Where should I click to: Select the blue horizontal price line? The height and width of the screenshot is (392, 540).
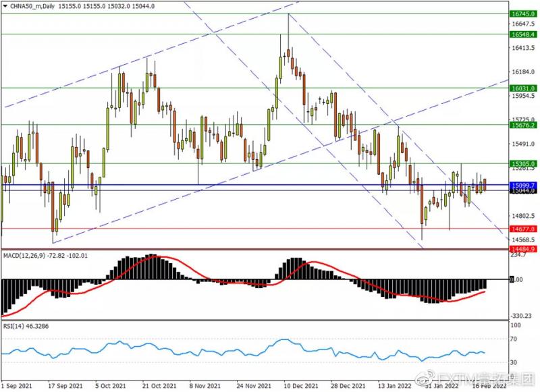click(x=270, y=184)
